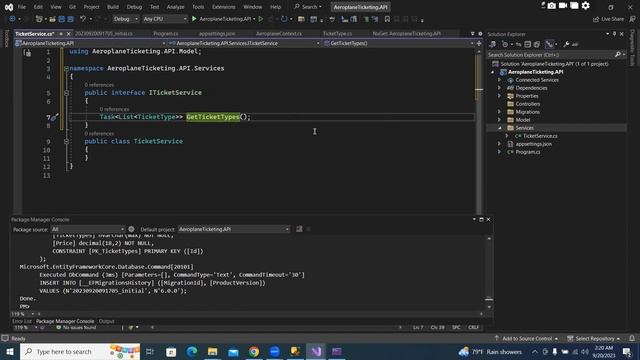640x360 pixels.
Task: Switch to the Output tab
Action: 107,321
